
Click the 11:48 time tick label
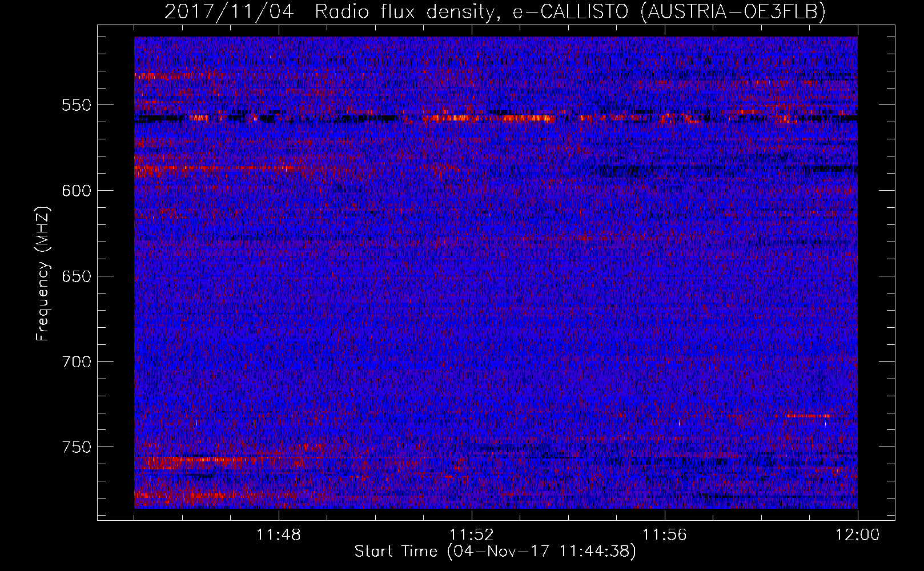[279, 535]
